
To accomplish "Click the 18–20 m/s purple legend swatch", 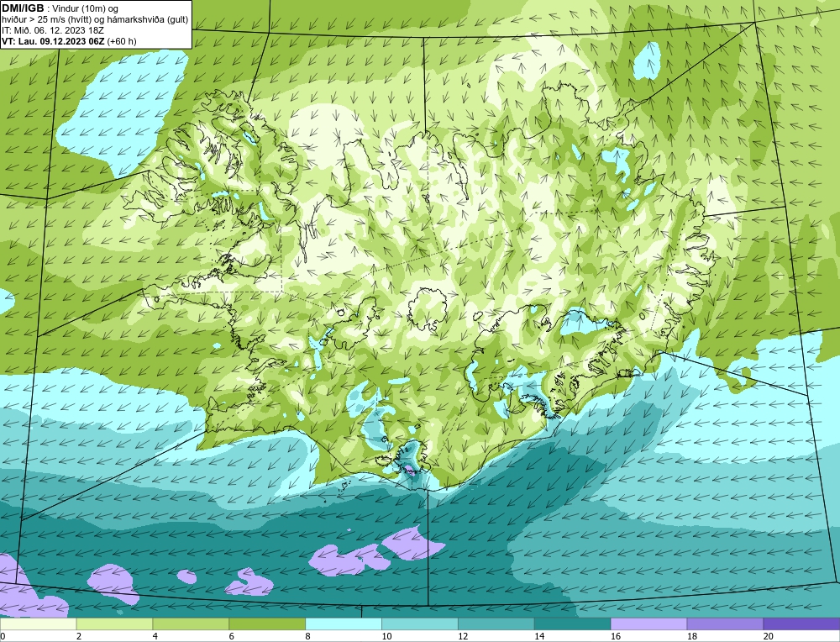I will tap(725, 624).
